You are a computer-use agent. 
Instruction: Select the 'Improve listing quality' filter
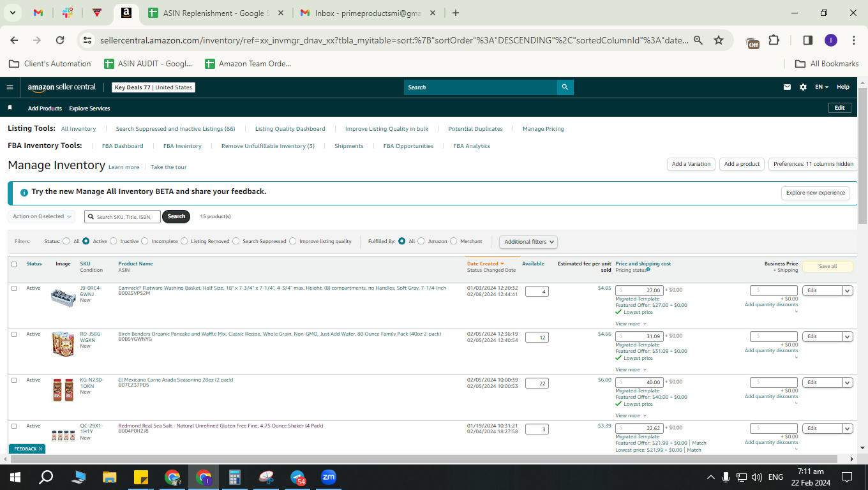pos(293,241)
